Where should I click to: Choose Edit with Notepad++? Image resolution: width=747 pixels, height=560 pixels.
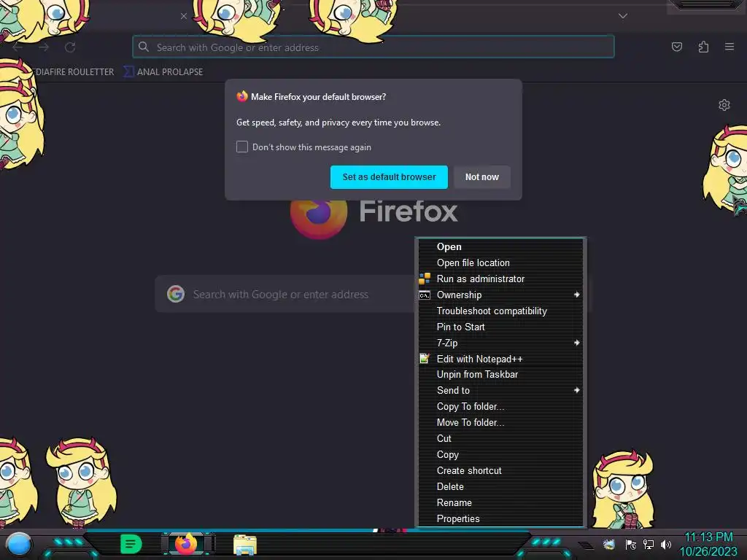tap(500, 359)
